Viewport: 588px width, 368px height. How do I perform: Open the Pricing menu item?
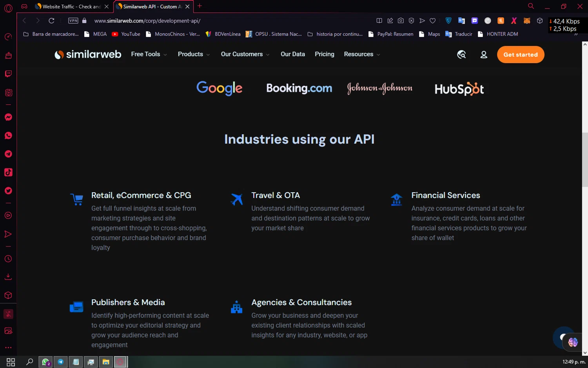pos(325,54)
